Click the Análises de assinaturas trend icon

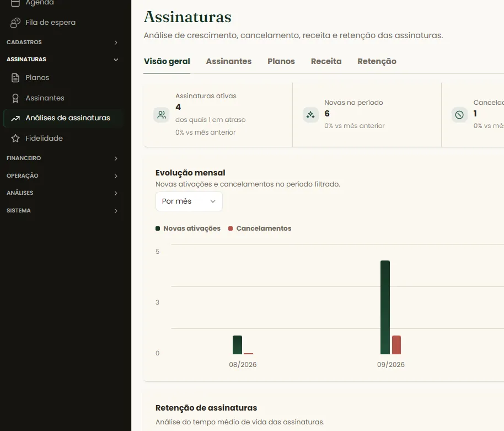[x=15, y=118]
